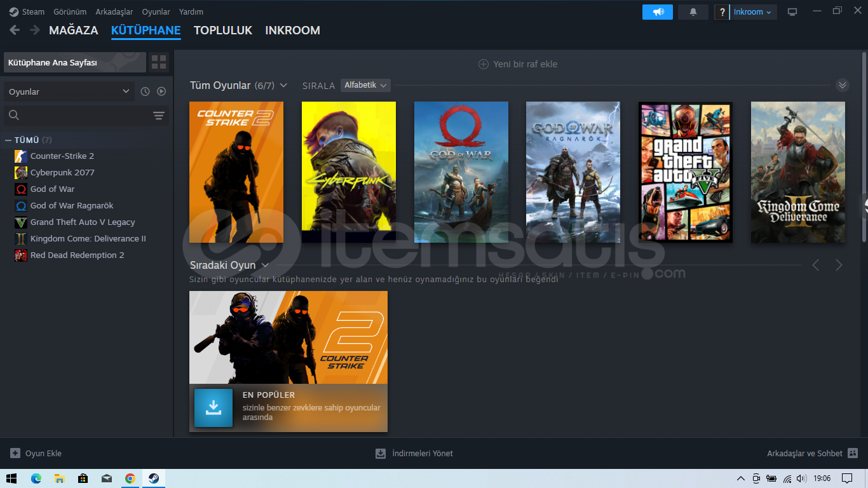The image size is (868, 488).
Task: Click Steam icon in taskbar
Action: 154,478
